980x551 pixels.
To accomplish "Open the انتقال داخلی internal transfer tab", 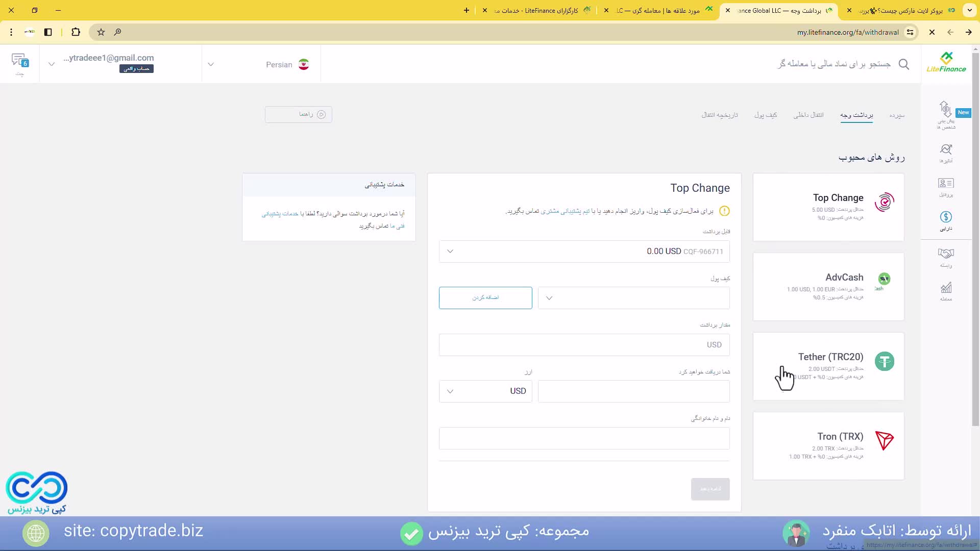I will click(x=809, y=115).
